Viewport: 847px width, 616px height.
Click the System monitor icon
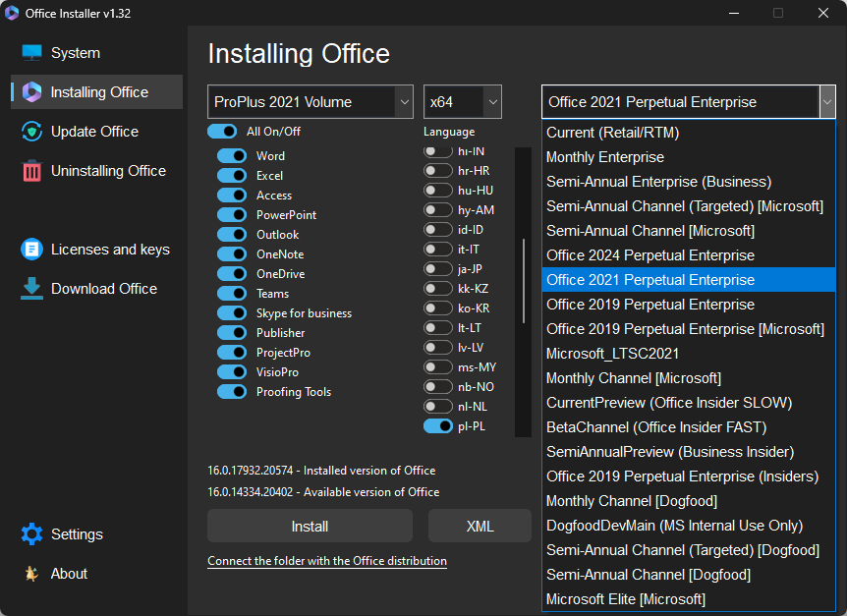pos(31,52)
